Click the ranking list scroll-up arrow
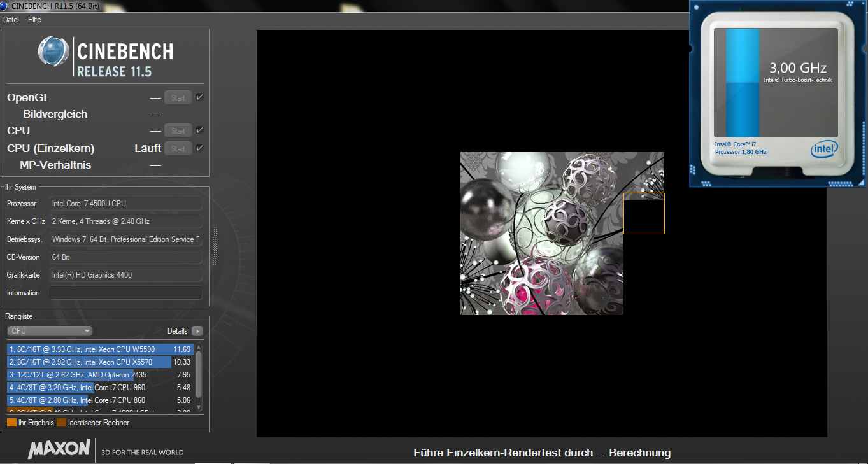 199,348
